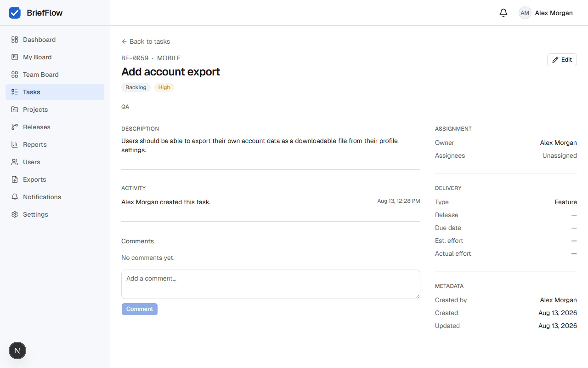Open notifications bell in top header
The image size is (588, 368).
pos(503,13)
